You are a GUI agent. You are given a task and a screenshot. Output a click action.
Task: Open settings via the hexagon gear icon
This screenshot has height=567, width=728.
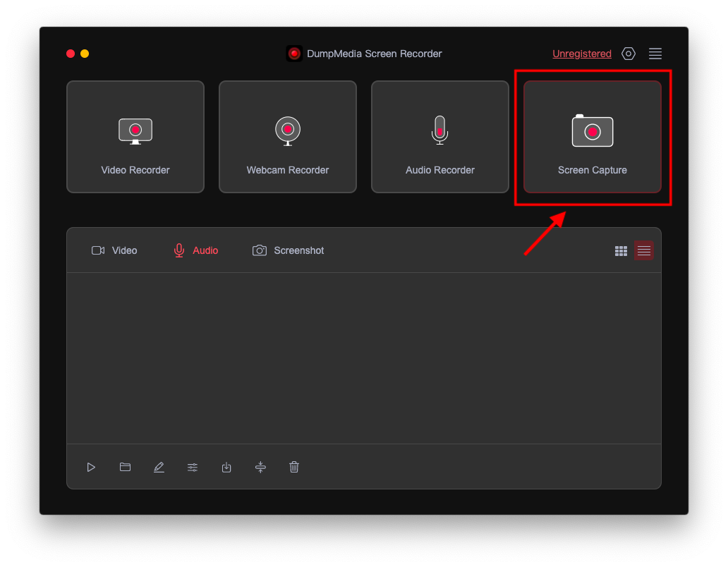pos(628,54)
